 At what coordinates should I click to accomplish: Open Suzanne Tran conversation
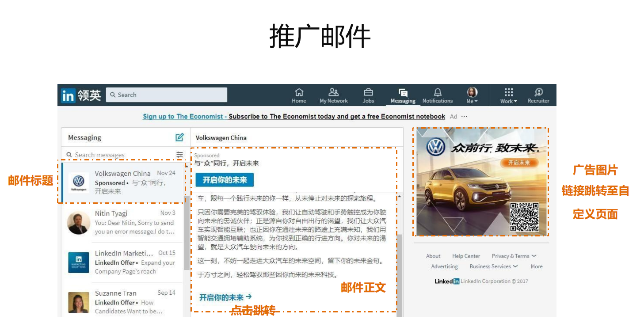[123, 300]
